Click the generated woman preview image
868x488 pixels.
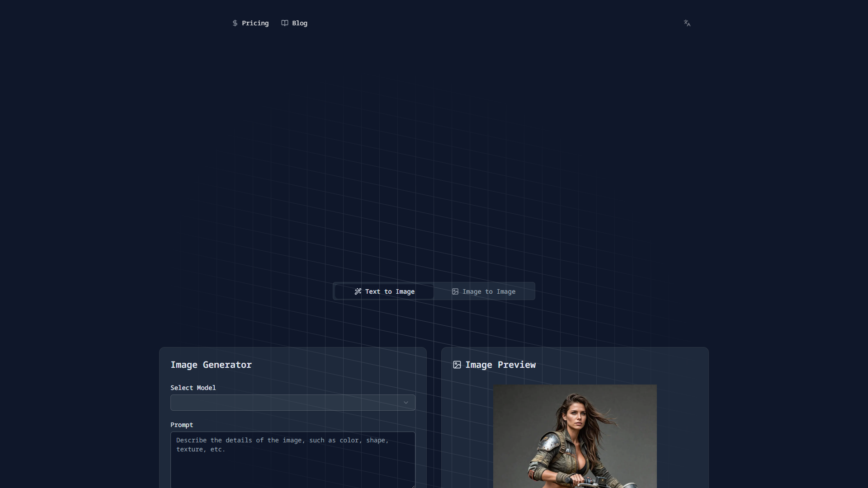tap(575, 436)
